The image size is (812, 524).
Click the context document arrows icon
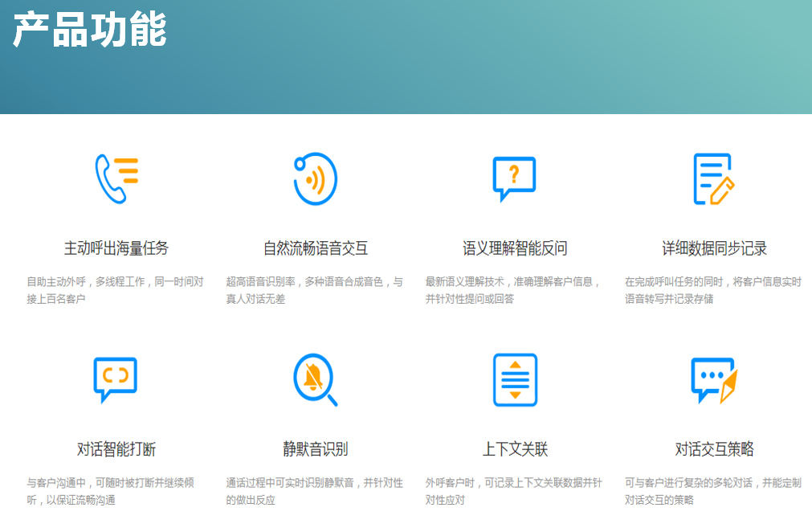pos(516,380)
